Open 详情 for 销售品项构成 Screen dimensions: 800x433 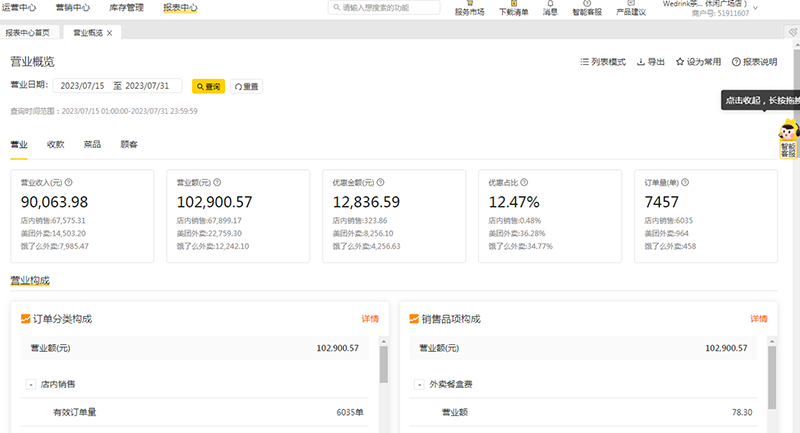click(x=759, y=319)
